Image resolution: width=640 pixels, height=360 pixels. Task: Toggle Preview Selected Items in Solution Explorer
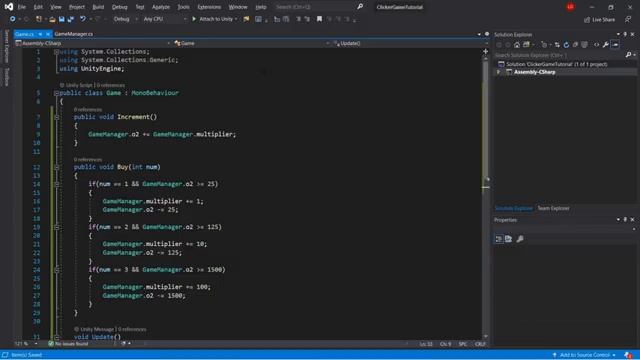[x=615, y=45]
